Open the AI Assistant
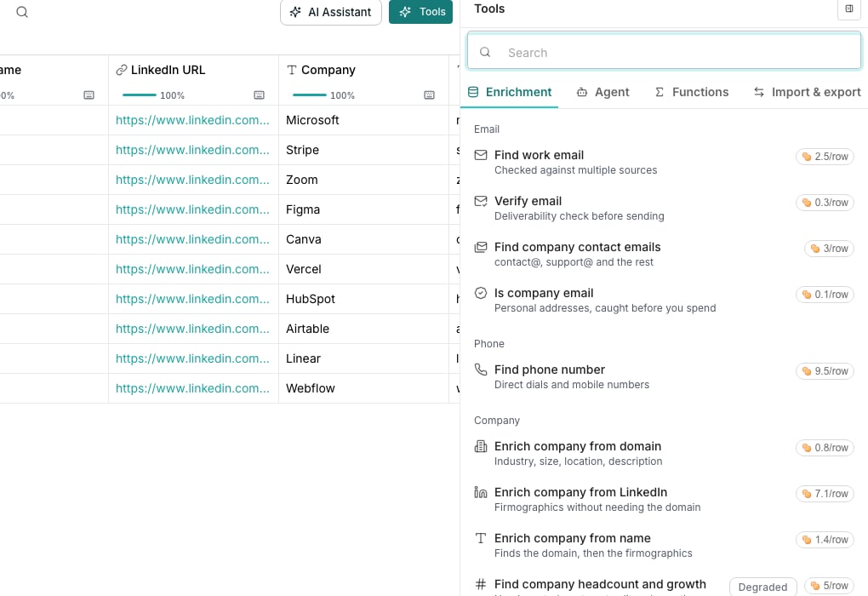Viewport: 868px width, 596px height. tap(330, 12)
